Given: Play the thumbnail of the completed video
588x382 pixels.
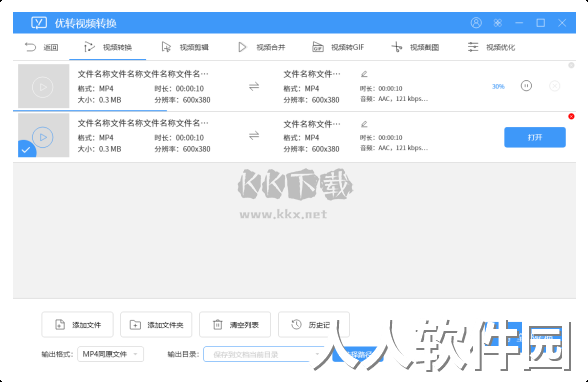Looking at the screenshot, I should tap(43, 137).
